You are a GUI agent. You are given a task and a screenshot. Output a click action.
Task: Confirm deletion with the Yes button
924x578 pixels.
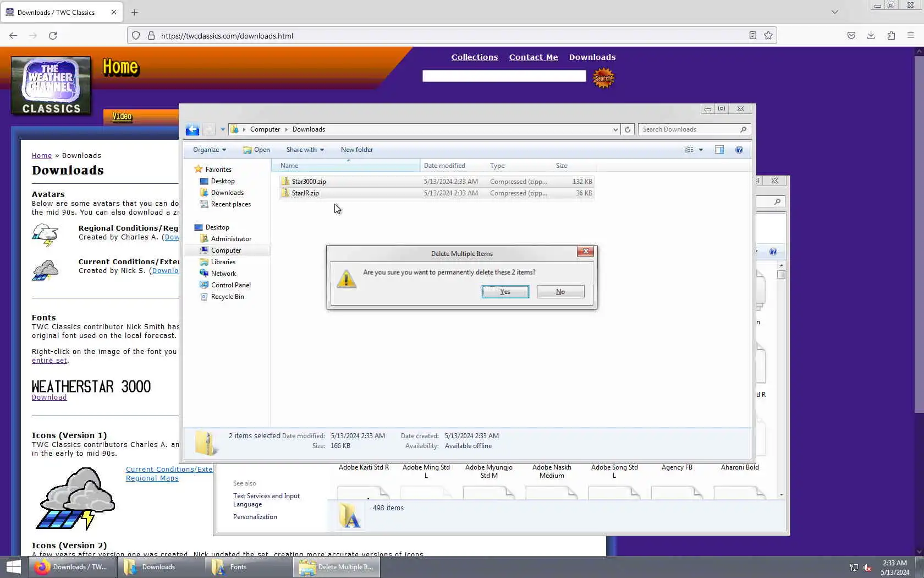[505, 292]
